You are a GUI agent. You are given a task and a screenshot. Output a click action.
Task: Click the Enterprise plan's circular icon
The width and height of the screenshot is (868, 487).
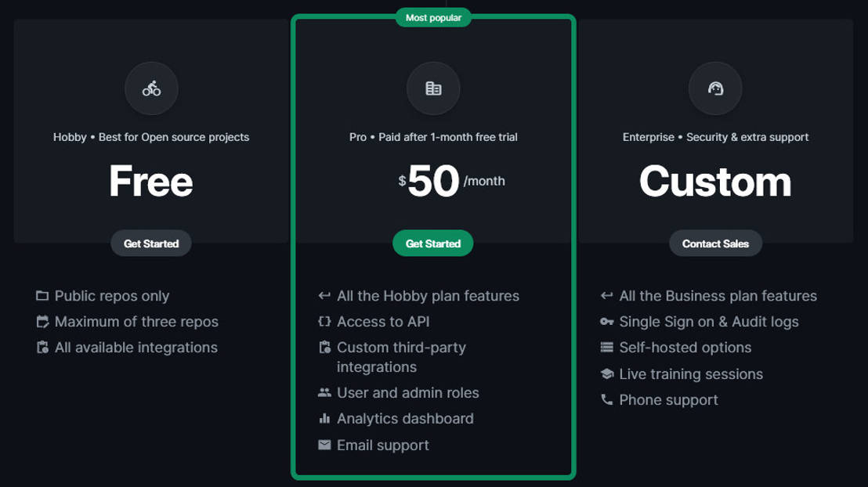(x=715, y=88)
